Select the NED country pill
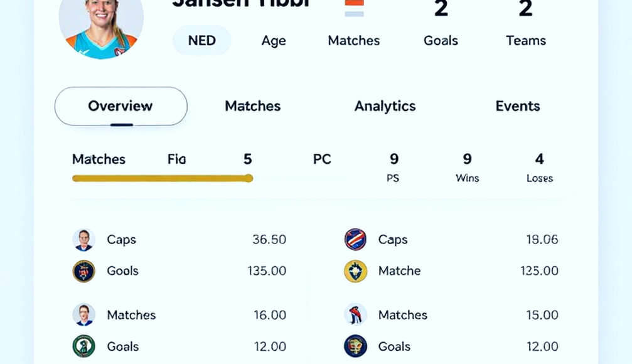Image resolution: width=632 pixels, height=364 pixels. [202, 40]
